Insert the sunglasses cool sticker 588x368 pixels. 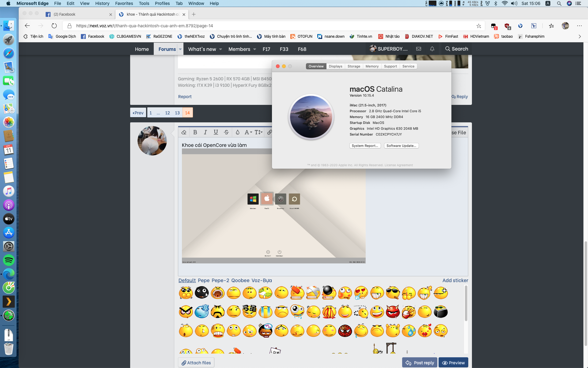pos(393,293)
